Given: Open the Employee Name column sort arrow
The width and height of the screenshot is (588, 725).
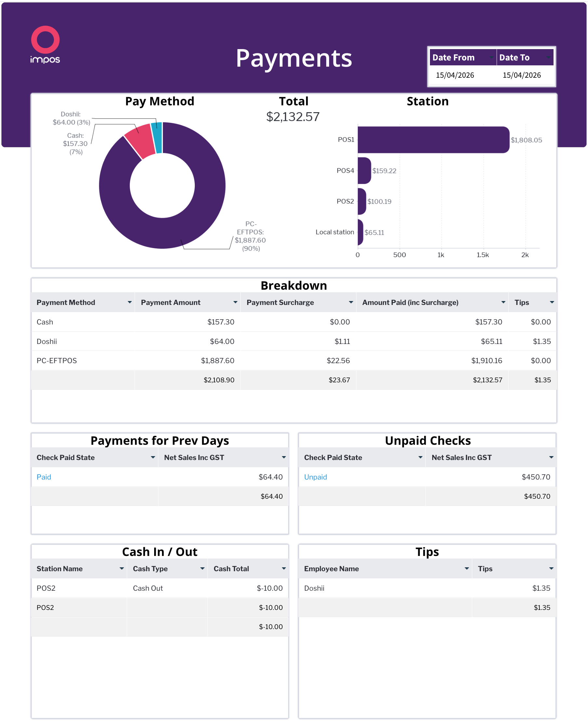Looking at the screenshot, I should [x=467, y=569].
